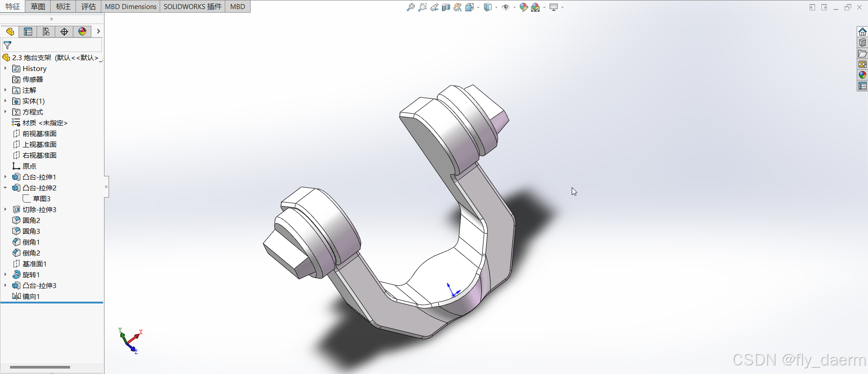
Task: Select the 右视基准面 plane
Action: (x=34, y=155)
